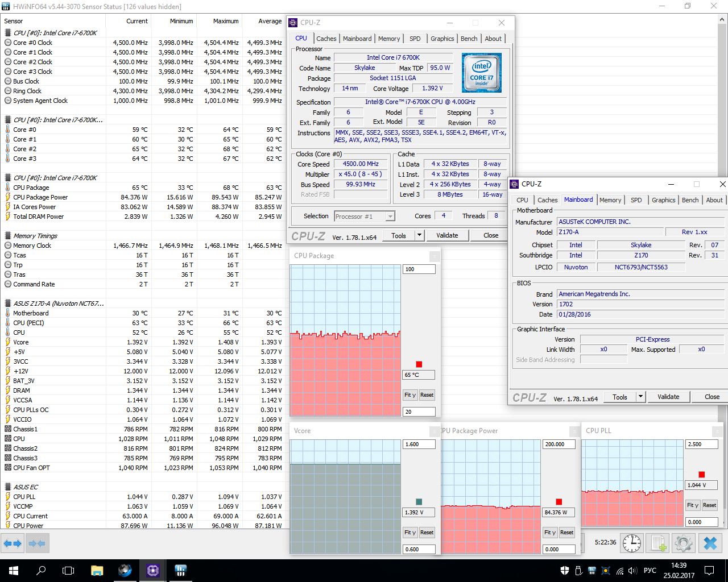Switch to CPU-Z via purple chip taskbar icon
This screenshot has width=728, height=582.
153,571
